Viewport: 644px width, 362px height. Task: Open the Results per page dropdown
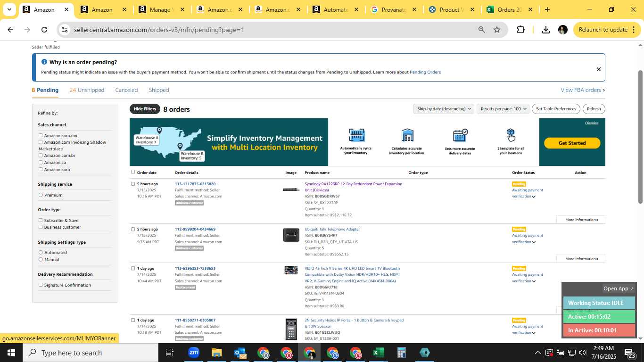coord(503,109)
